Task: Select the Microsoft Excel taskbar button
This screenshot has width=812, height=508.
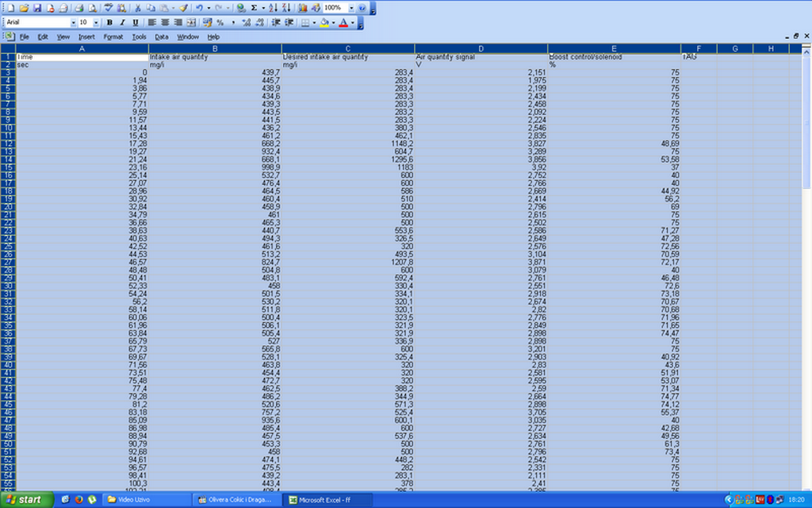Action: [328, 500]
